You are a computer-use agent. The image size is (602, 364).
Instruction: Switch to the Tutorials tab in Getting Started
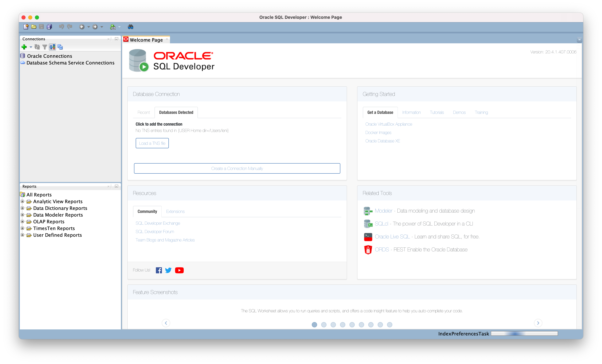coord(437,112)
